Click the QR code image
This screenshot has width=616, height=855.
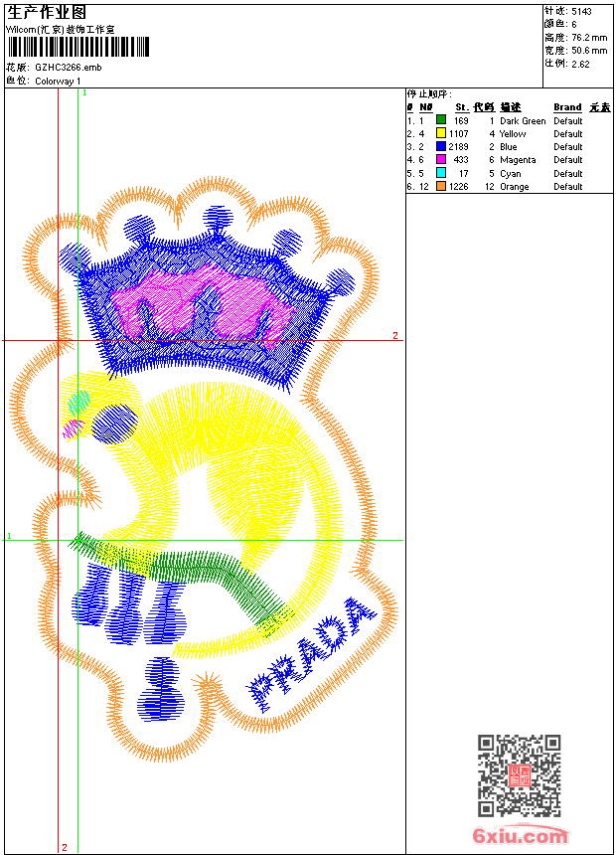tap(519, 775)
